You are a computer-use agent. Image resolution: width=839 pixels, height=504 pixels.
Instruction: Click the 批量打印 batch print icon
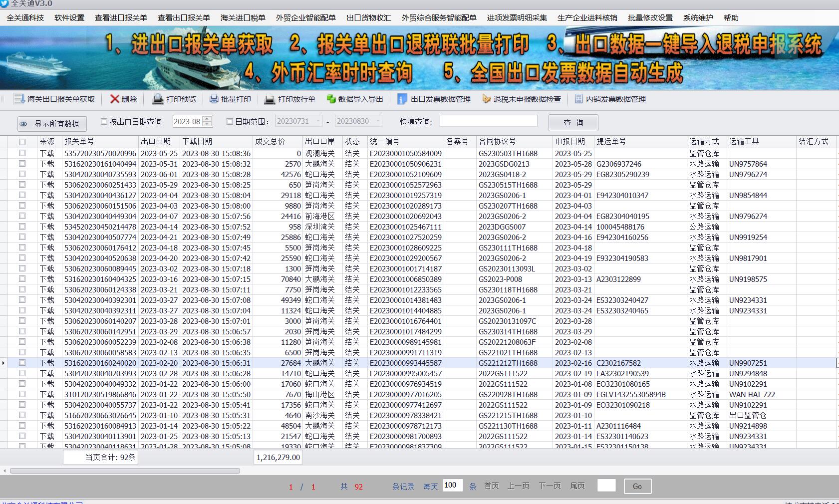pos(214,99)
